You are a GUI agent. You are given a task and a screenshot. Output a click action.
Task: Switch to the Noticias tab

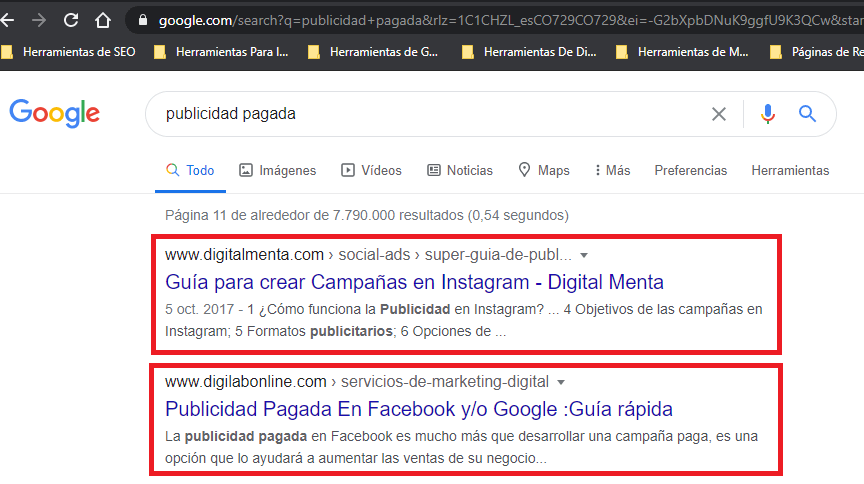click(x=460, y=170)
